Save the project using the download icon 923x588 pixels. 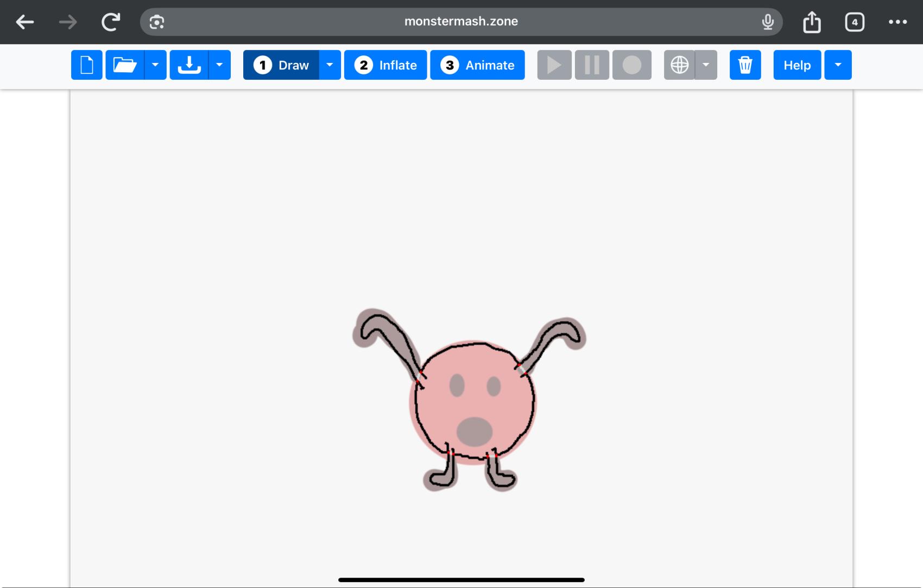(x=189, y=65)
